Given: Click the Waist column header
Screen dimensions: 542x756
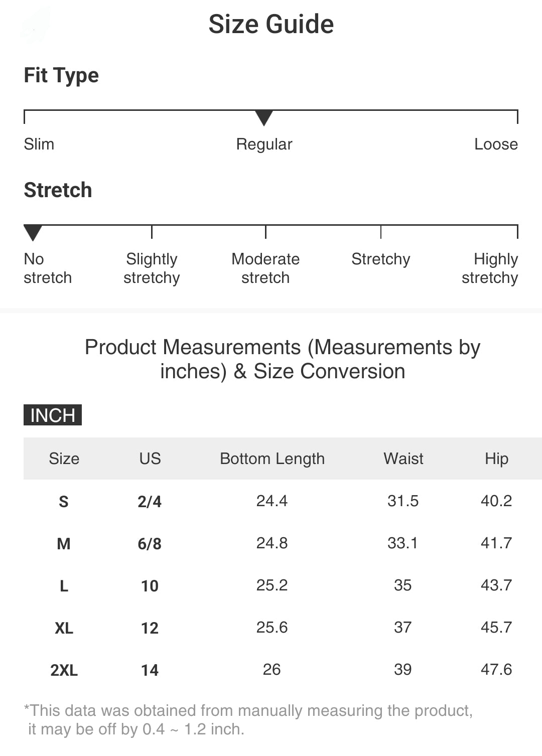Looking at the screenshot, I should pos(403,459).
